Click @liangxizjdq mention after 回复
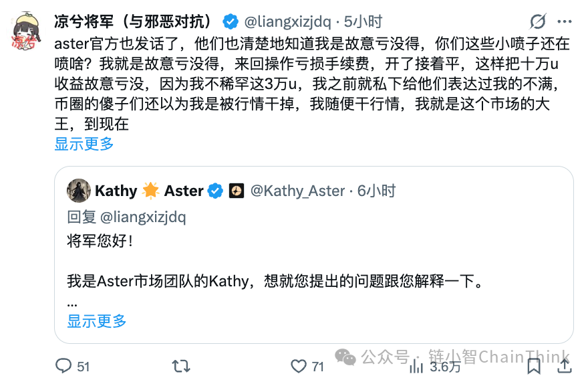Viewport: 588px width, 380px height. coord(143,217)
